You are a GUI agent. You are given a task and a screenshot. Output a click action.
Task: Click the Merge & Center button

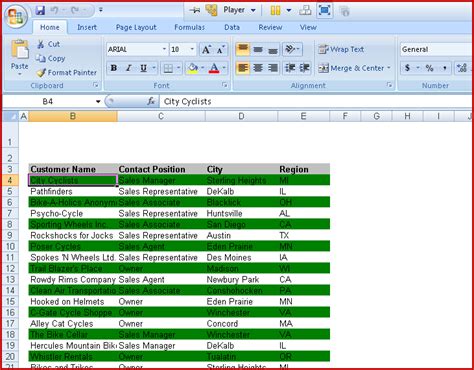351,68
